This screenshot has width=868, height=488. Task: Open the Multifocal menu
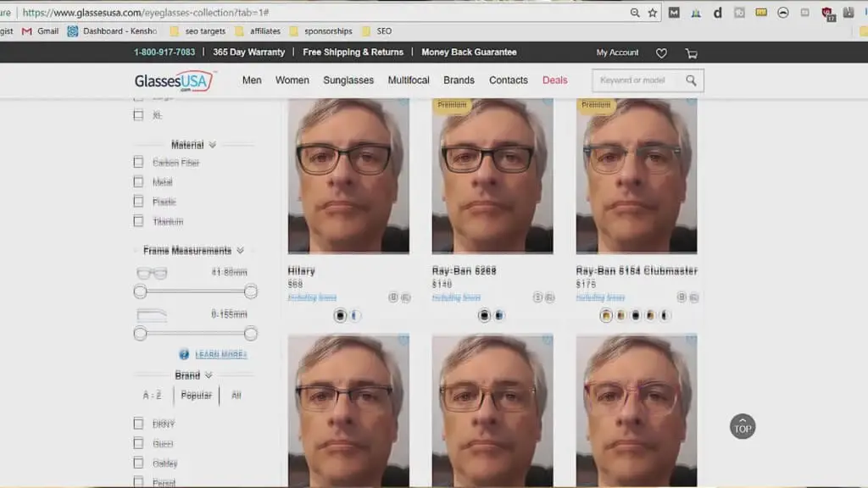409,80
